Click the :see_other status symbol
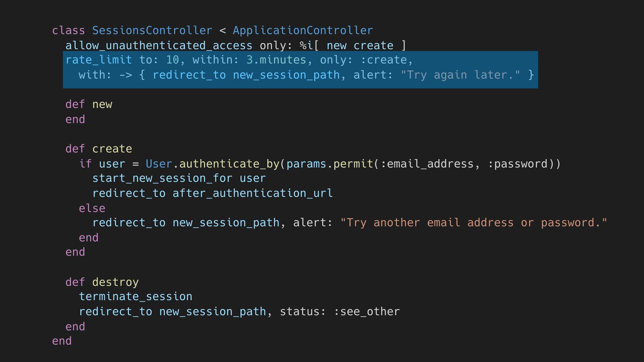Image resolution: width=644 pixels, height=362 pixels. tap(367, 312)
